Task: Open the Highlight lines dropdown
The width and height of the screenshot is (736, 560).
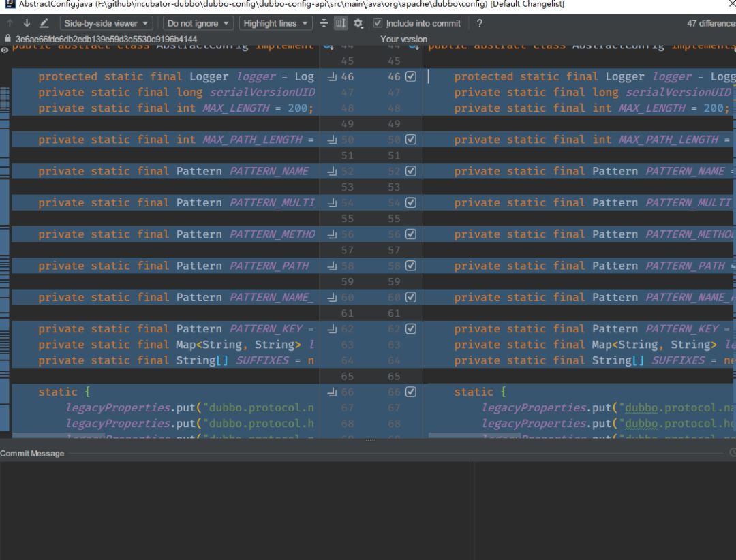Action: tap(275, 23)
